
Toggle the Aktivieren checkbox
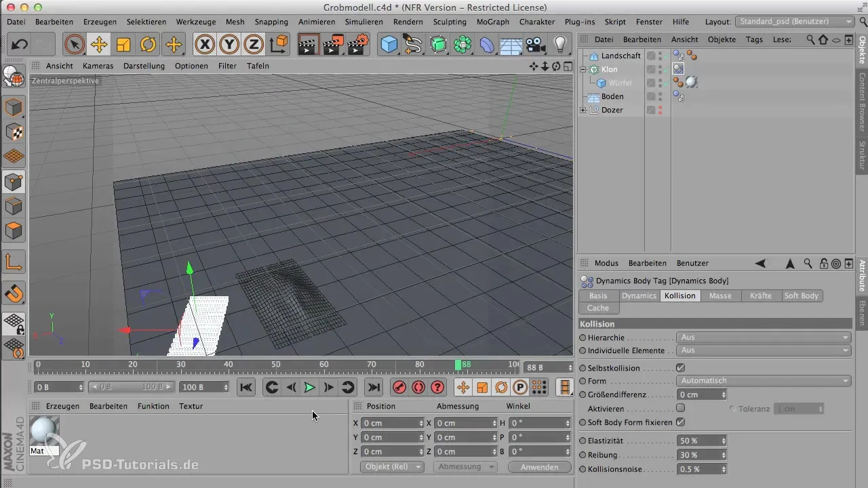681,408
